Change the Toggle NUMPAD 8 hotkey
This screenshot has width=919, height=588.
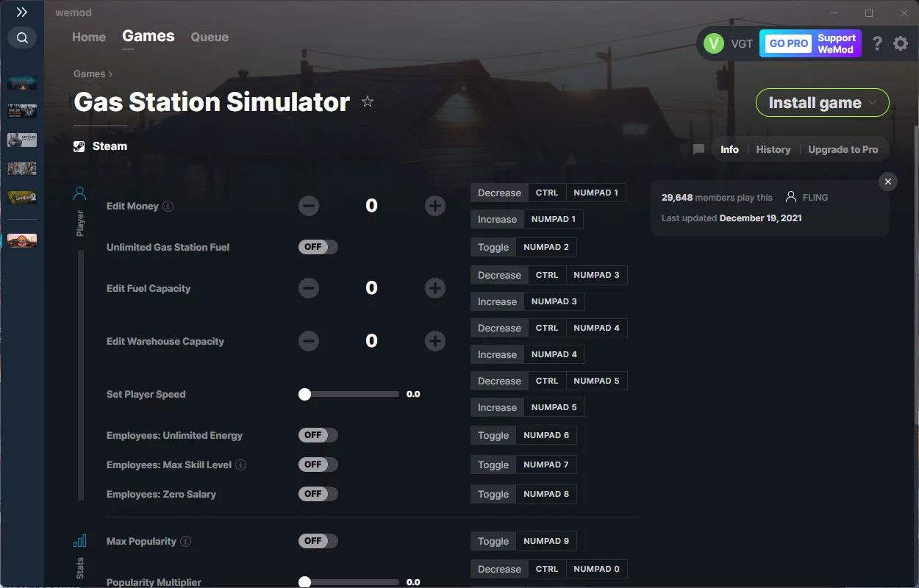[523, 494]
